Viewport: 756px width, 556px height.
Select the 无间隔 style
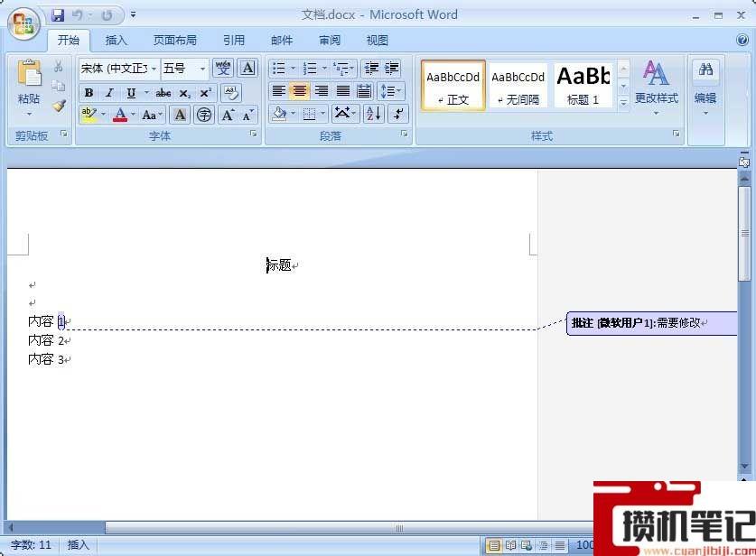coord(518,87)
